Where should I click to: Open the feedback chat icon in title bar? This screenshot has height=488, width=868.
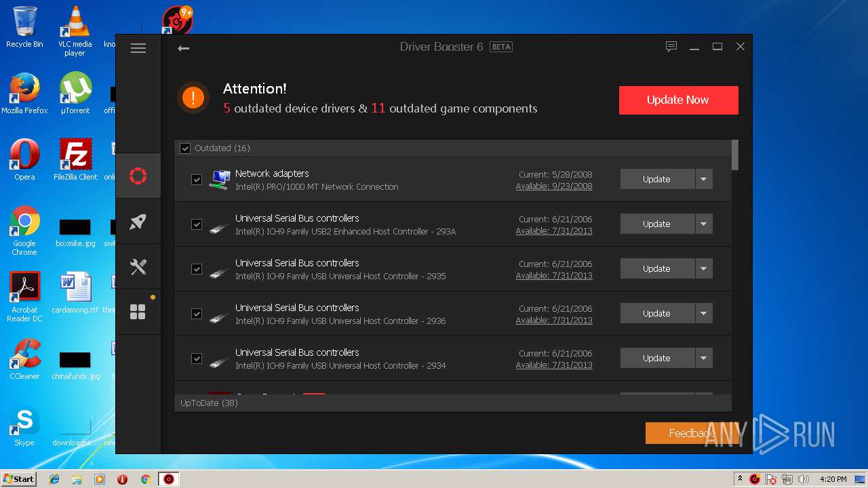click(x=671, y=47)
